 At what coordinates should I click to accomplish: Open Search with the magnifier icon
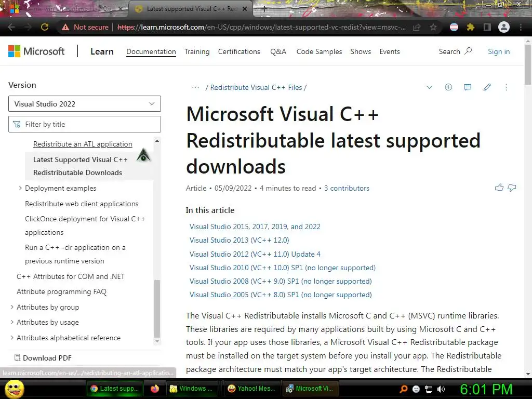pyautogui.click(x=468, y=51)
